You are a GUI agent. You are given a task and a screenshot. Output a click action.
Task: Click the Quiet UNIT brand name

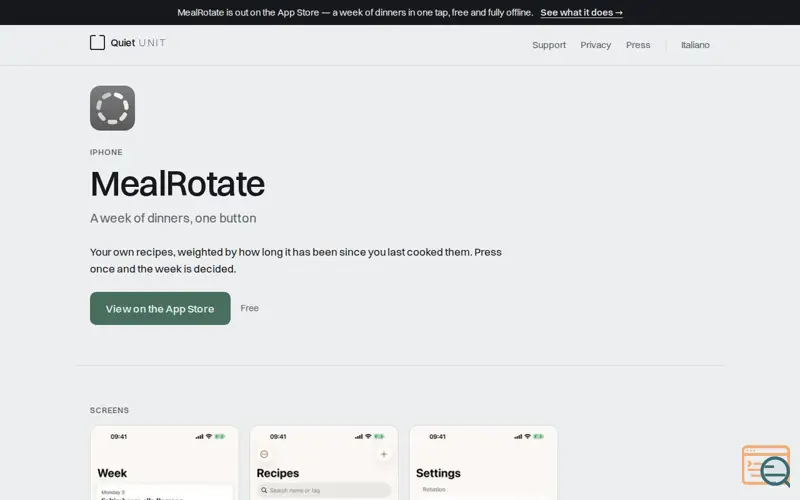(x=138, y=43)
